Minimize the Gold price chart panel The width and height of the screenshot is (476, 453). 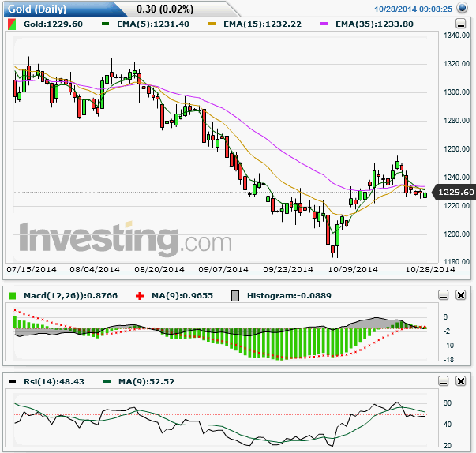tap(461, 24)
